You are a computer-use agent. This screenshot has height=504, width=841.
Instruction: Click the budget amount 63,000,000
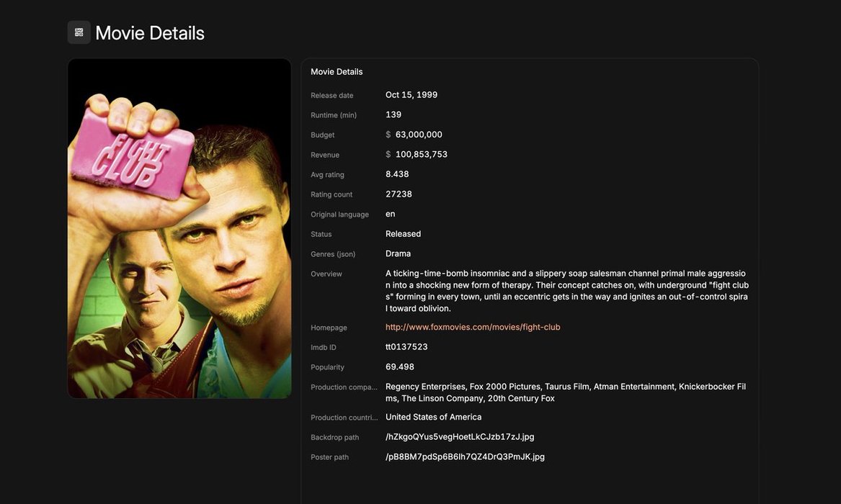click(x=419, y=135)
